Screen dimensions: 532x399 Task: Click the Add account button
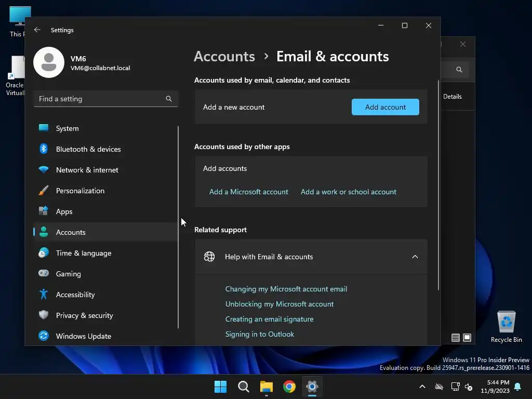(x=385, y=107)
